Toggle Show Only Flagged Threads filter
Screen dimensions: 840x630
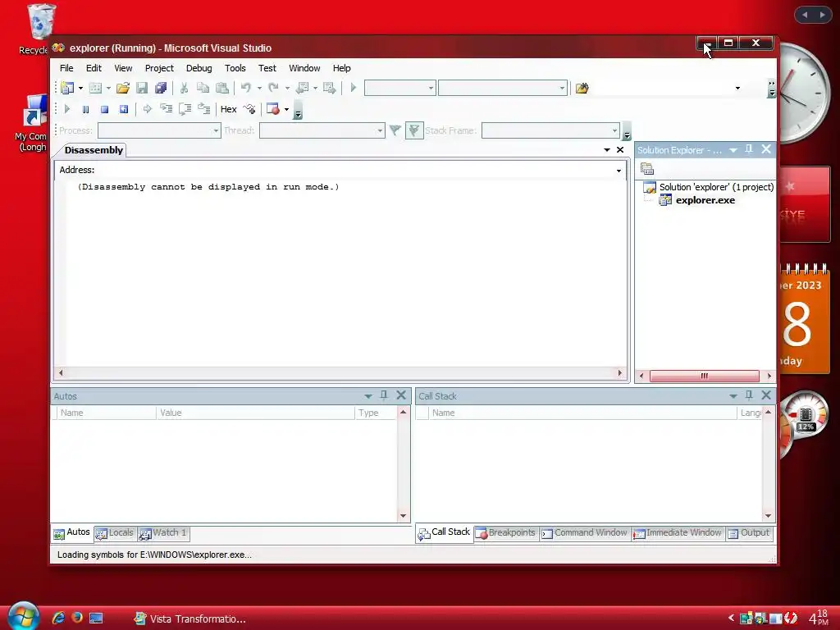[x=395, y=130]
